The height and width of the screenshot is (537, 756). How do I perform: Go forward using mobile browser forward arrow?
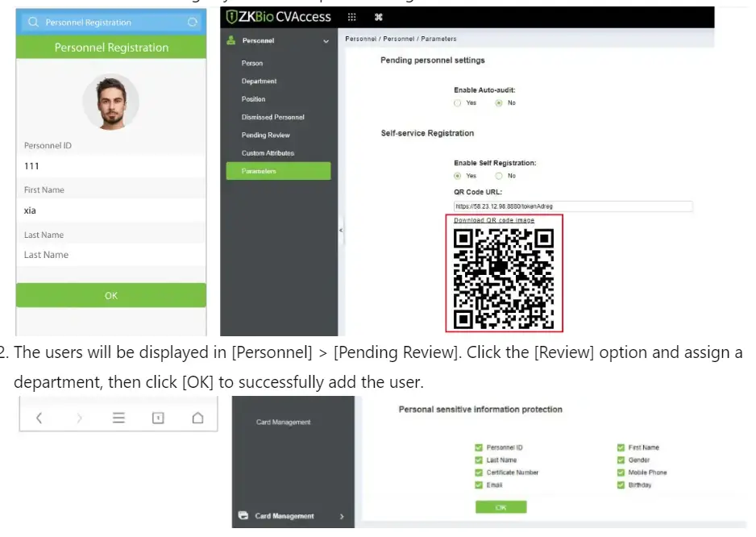coord(79,418)
